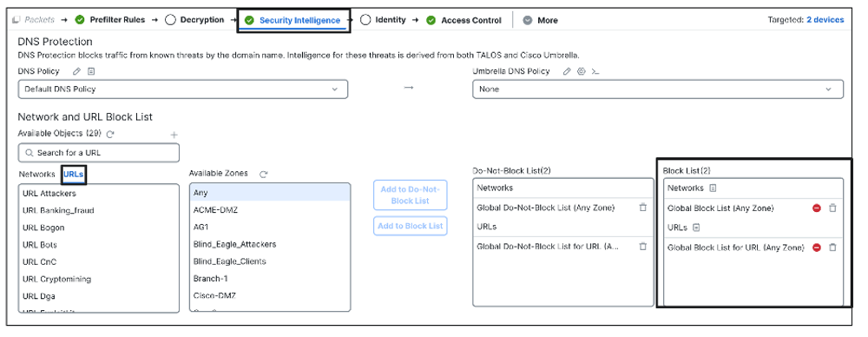Edit the Umbrella DNS Policy pencil icon
Image resolution: width=868 pixels, height=337 pixels.
point(567,71)
